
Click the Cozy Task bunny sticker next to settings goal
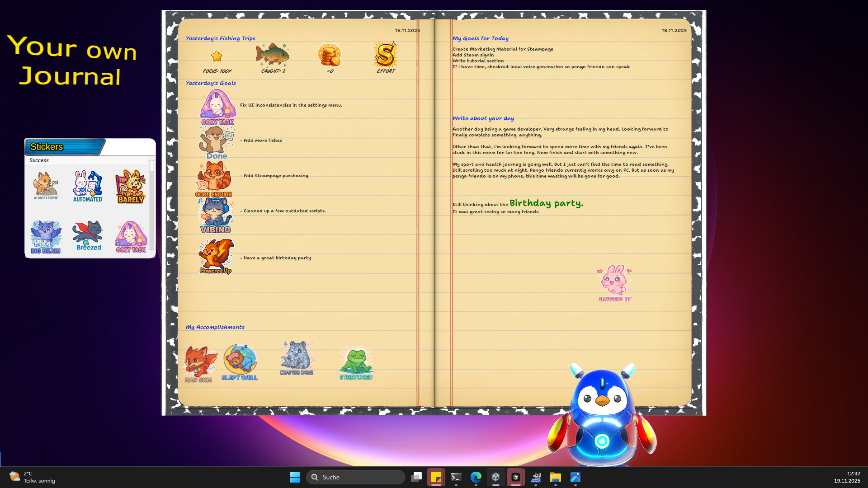click(217, 105)
